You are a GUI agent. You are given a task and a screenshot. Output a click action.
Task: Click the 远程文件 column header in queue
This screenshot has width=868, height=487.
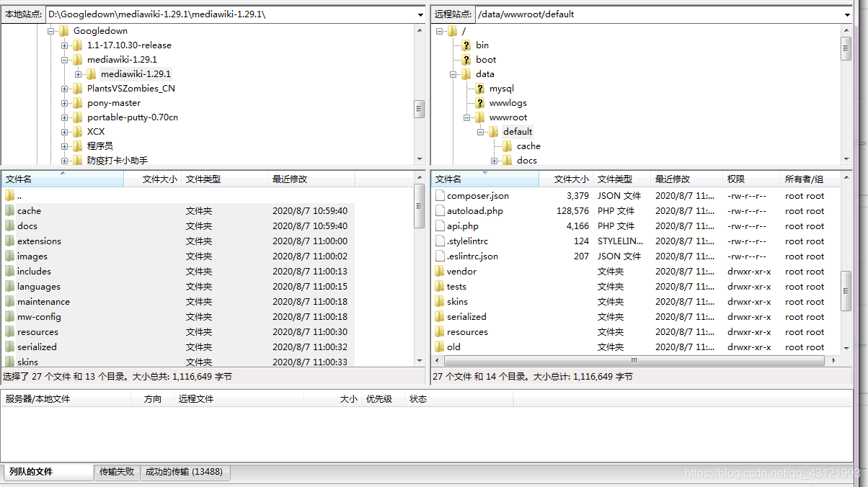pyautogui.click(x=239, y=399)
